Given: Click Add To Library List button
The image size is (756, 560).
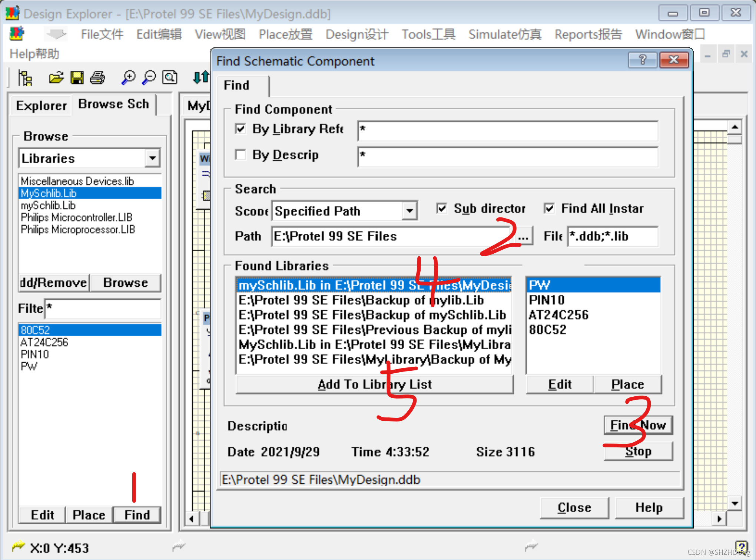Looking at the screenshot, I should 374,384.
